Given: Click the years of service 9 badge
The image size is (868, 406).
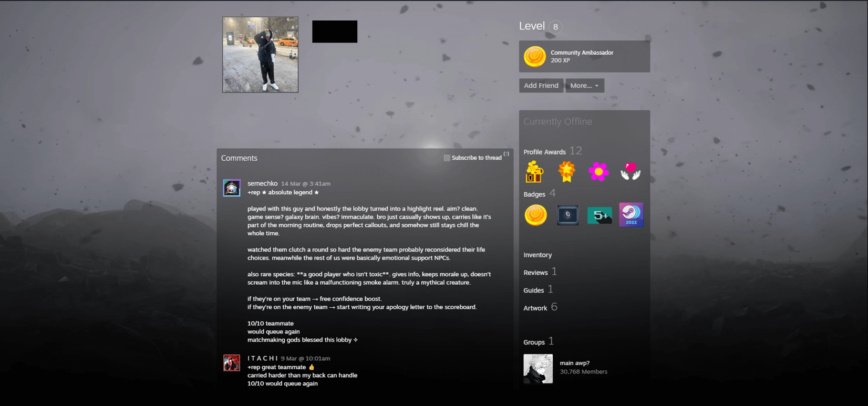Looking at the screenshot, I should pos(567,215).
